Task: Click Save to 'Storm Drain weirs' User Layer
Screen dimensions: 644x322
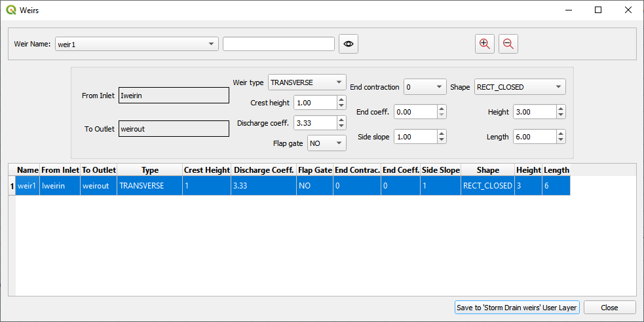Action: pyautogui.click(x=517, y=308)
